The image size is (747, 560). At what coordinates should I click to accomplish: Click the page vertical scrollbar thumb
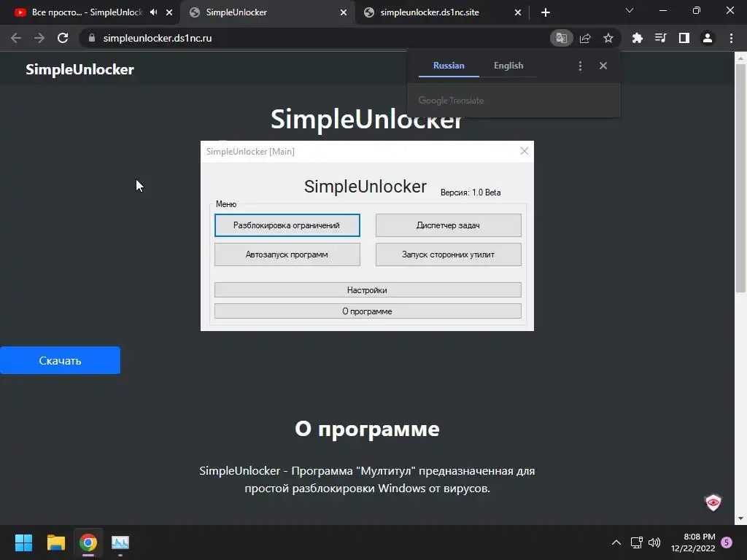coord(740,178)
